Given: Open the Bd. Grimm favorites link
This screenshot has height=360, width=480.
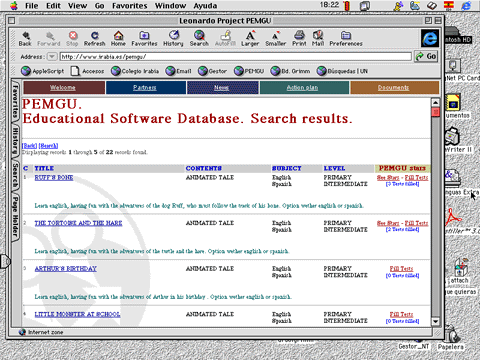Looking at the screenshot, I should pyautogui.click(x=290, y=71).
